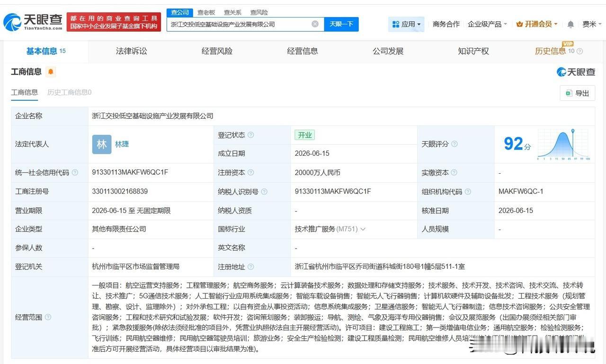Click help icon beside 历史信息 tab
This screenshot has height=364, width=606.
click(579, 51)
